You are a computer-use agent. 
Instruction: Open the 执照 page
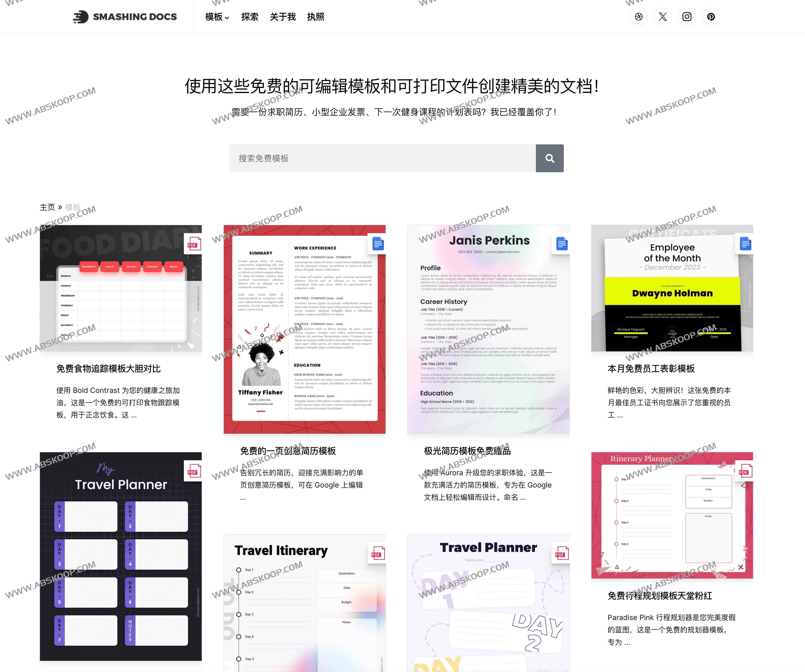pyautogui.click(x=315, y=17)
